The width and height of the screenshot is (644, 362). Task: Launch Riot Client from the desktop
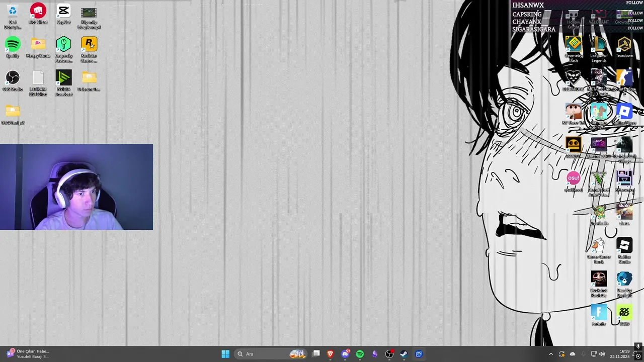[38, 14]
